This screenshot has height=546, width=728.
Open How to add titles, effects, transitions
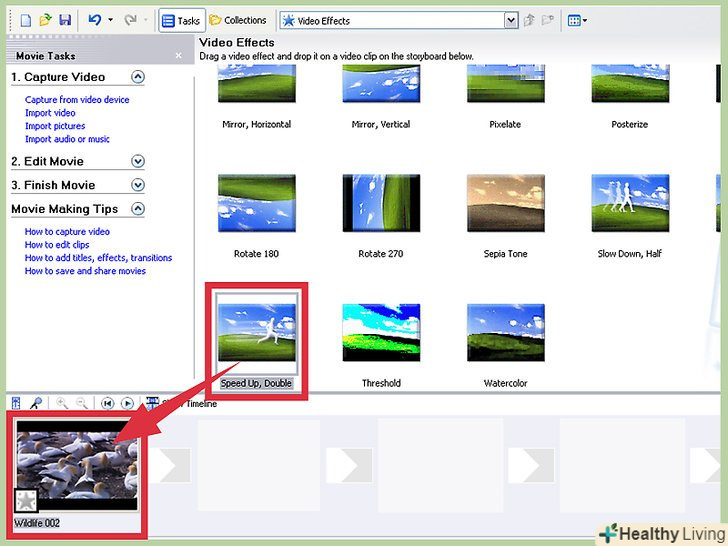[x=98, y=258]
